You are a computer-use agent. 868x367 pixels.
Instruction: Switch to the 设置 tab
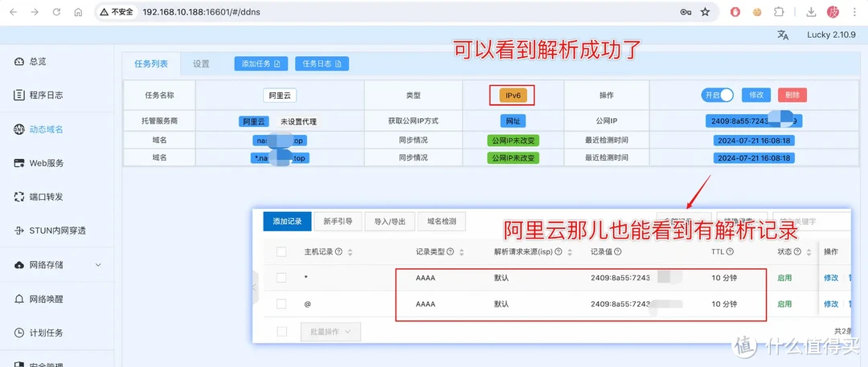click(201, 64)
